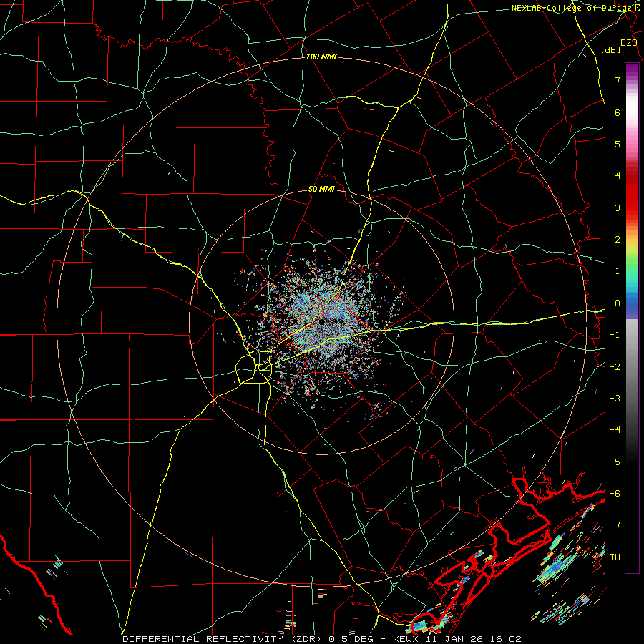Click the "0" value on the color scale
This screenshot has width=644, height=644.
click(x=618, y=303)
